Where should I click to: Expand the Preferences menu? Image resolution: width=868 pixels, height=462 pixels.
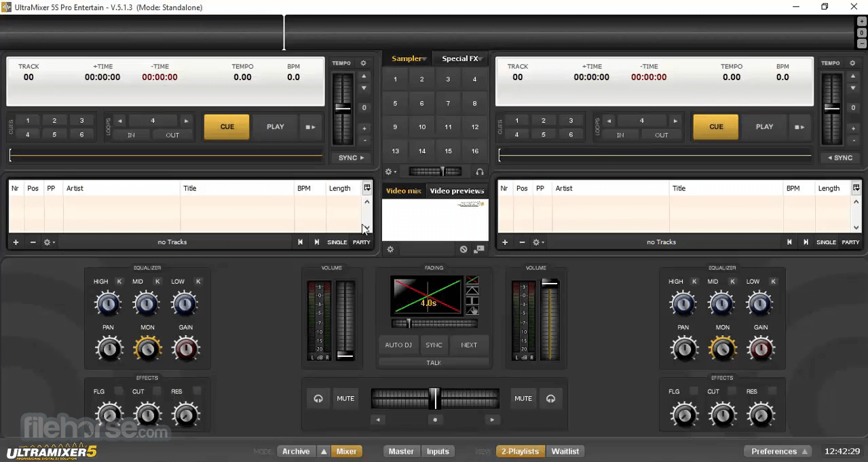click(778, 451)
